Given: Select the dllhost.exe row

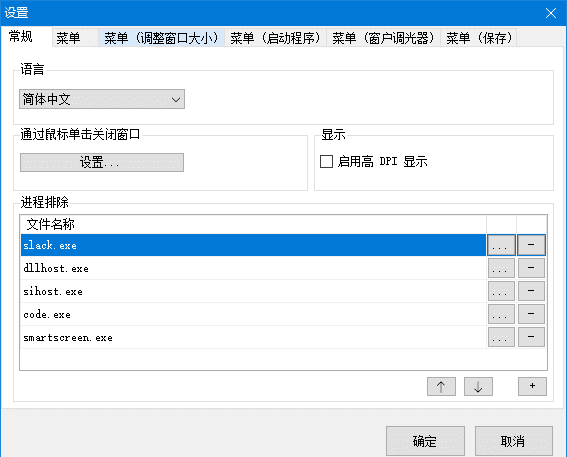Looking at the screenshot, I should tap(253, 268).
